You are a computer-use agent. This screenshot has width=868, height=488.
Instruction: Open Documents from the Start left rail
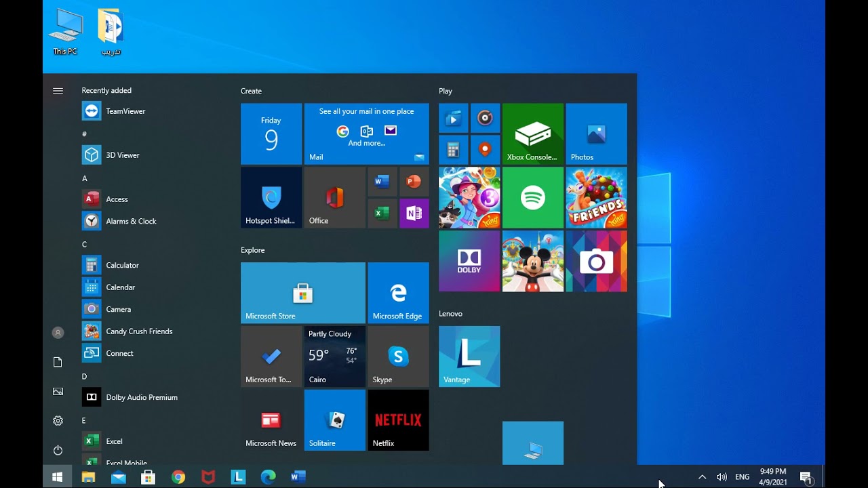(58, 363)
